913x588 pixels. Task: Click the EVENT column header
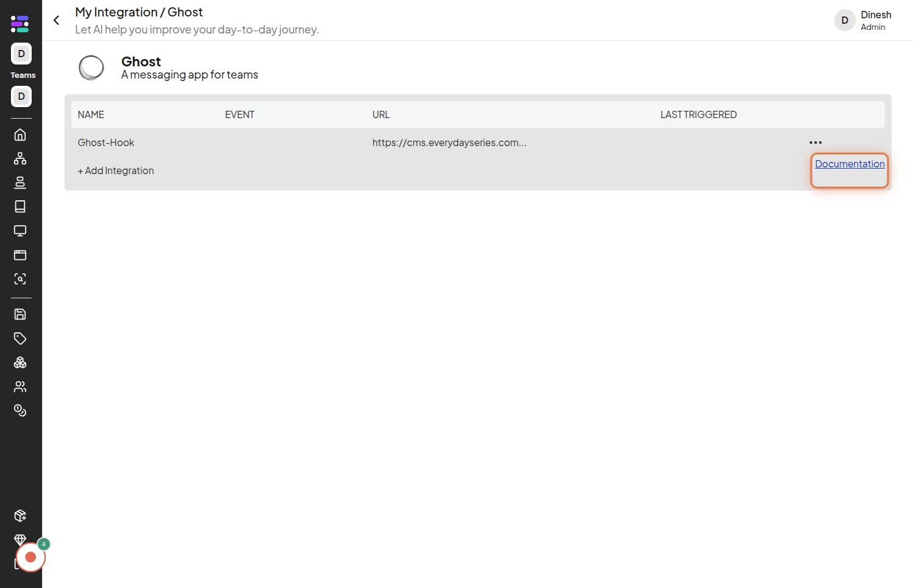tap(239, 114)
